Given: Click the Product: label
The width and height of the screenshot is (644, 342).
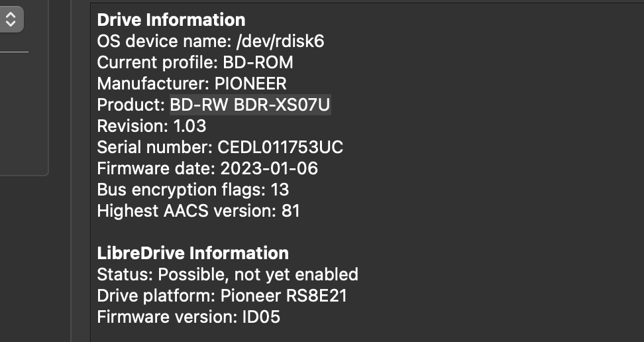Looking at the screenshot, I should click(131, 105).
